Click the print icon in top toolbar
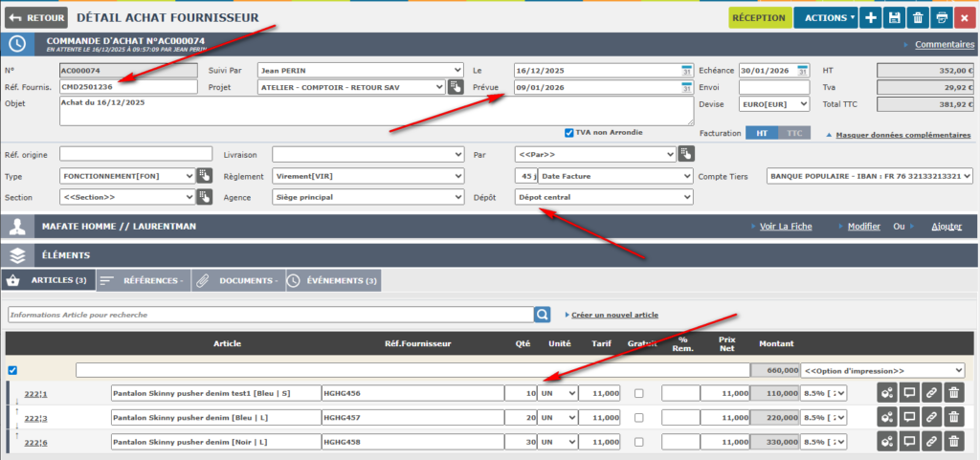The image size is (980, 460). click(942, 17)
